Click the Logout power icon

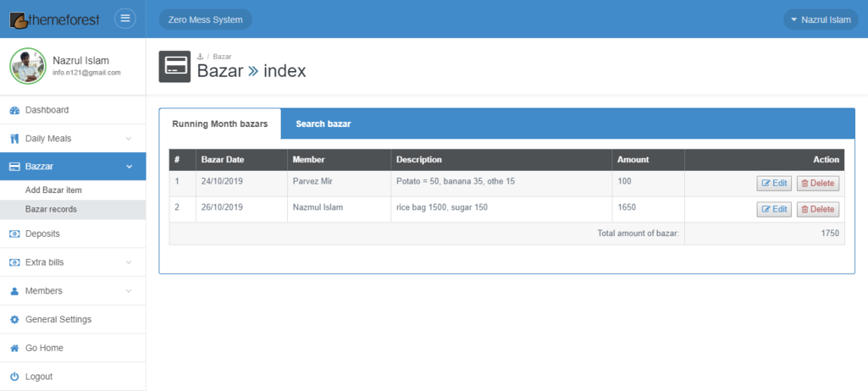tap(14, 377)
